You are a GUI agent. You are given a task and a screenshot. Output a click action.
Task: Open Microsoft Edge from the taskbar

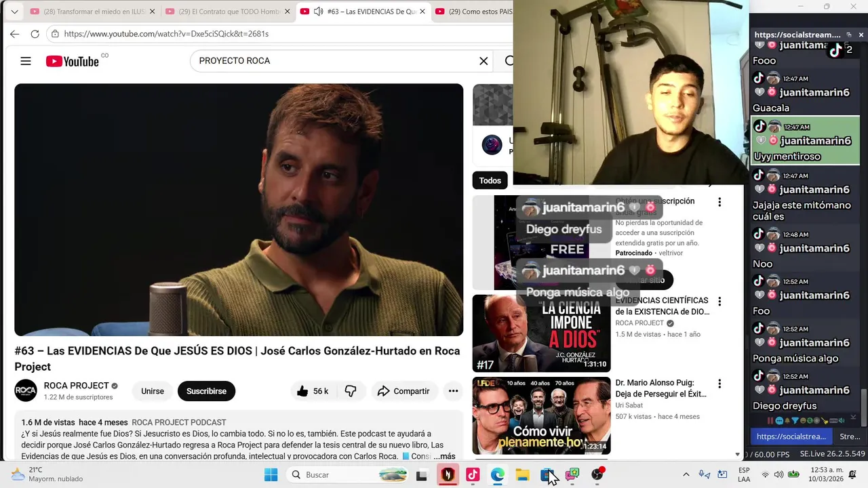point(498,474)
